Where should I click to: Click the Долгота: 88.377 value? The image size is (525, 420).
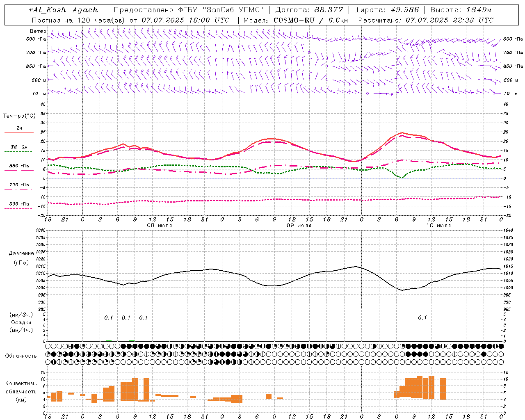coord(309,10)
